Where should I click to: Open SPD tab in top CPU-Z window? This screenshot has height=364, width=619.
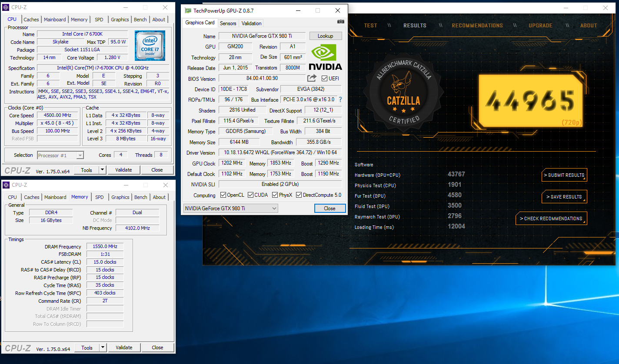click(x=99, y=20)
